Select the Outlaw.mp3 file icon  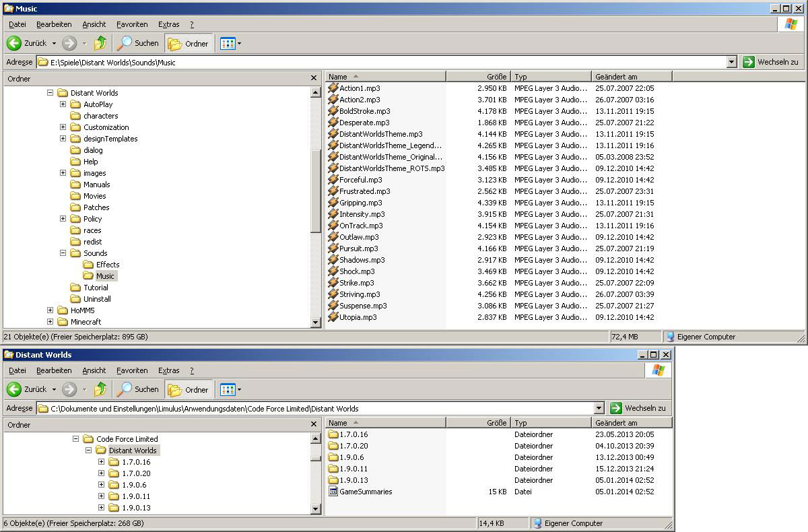click(x=333, y=237)
